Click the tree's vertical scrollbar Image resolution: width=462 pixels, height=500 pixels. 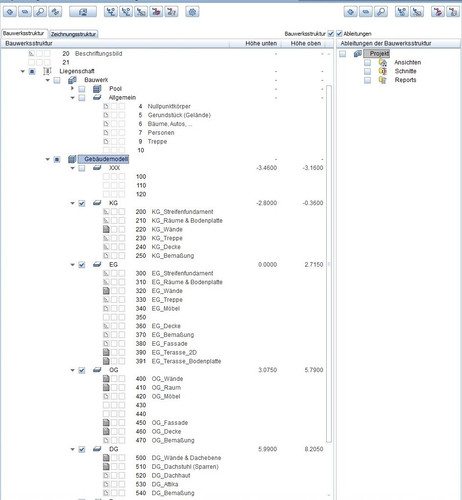point(329,264)
